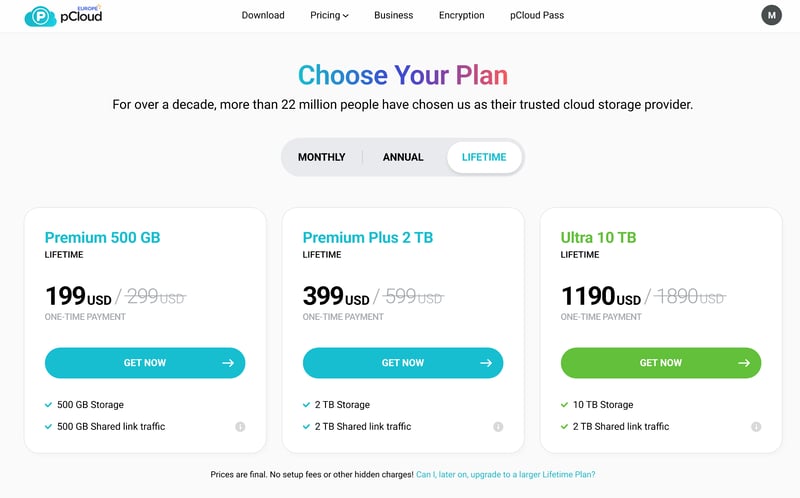
Task: Expand the Pricing dropdown menu
Action: pyautogui.click(x=329, y=15)
